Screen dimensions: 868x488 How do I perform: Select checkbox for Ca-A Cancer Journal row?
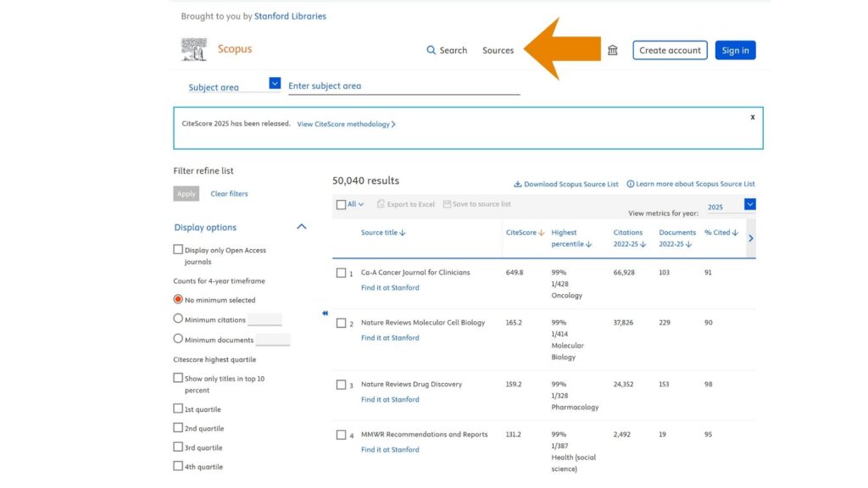[341, 273]
